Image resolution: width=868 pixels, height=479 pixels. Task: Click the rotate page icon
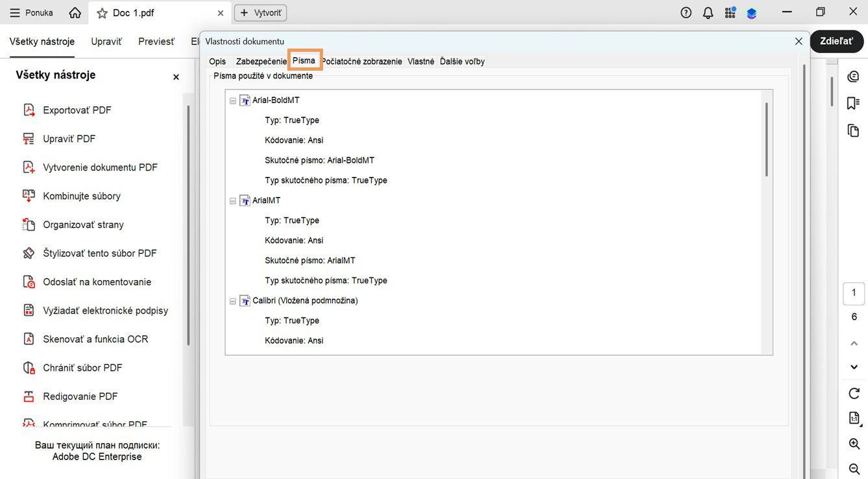click(854, 393)
